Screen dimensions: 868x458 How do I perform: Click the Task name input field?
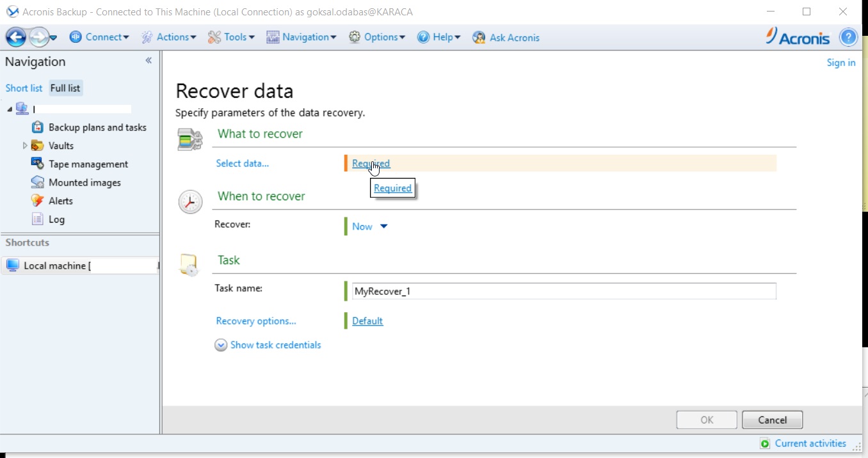pyautogui.click(x=564, y=291)
